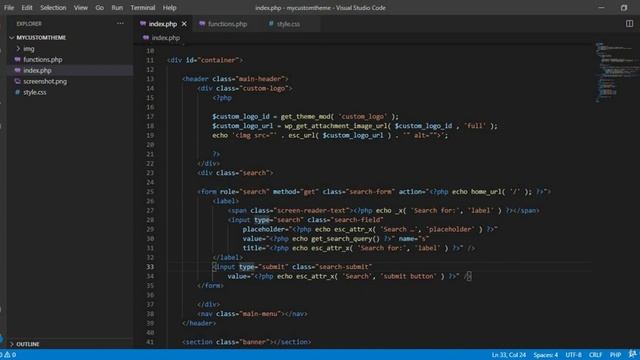Click get_search_query function call
The image size is (640, 360).
click(x=342, y=239)
